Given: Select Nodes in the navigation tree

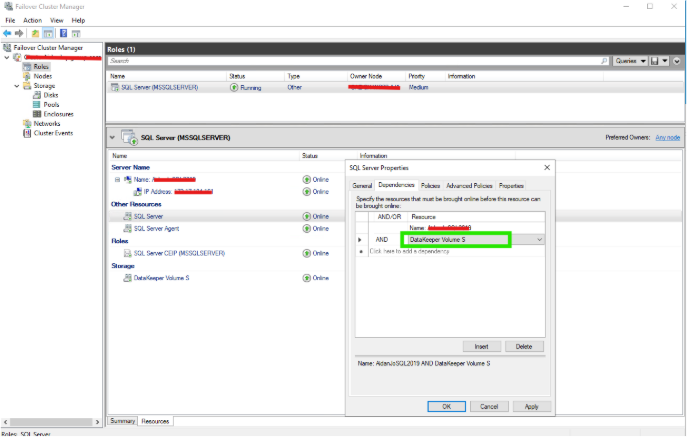Looking at the screenshot, I should 42,76.
